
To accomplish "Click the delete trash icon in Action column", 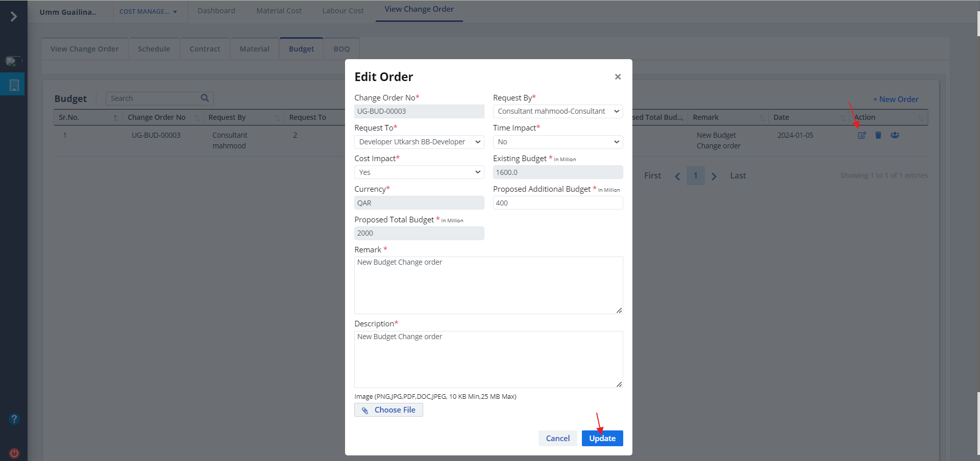I will (878, 135).
